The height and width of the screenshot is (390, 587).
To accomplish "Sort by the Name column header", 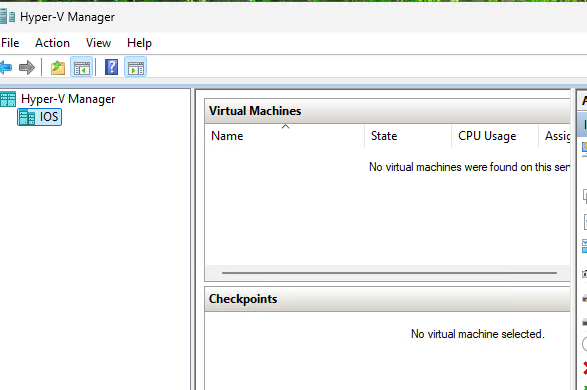I will pos(285,136).
